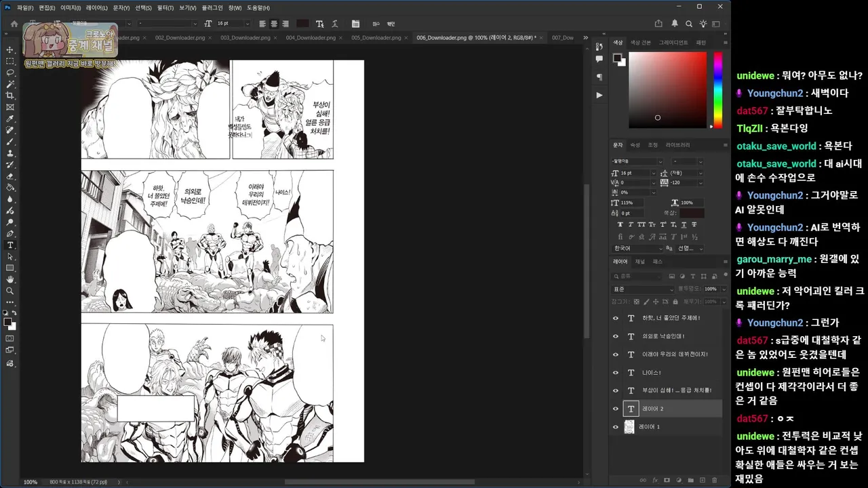Select the Hand tool
The image size is (868, 488).
tap(9, 279)
